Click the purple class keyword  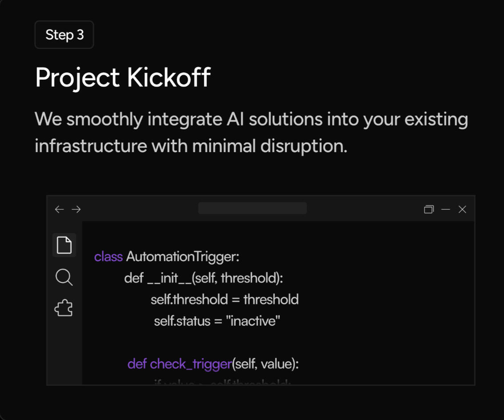[x=108, y=257]
